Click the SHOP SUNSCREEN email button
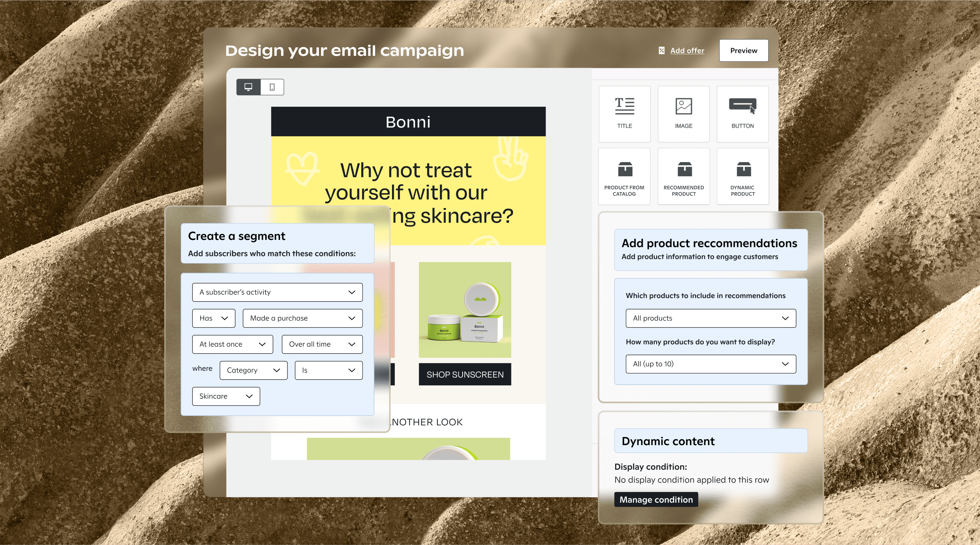Viewport: 980px width, 545px height. click(x=464, y=374)
